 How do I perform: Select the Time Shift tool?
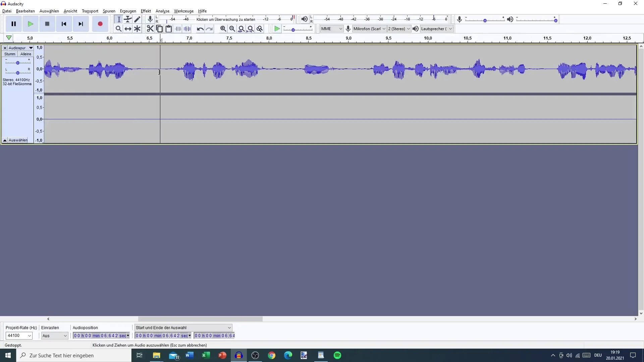[128, 29]
